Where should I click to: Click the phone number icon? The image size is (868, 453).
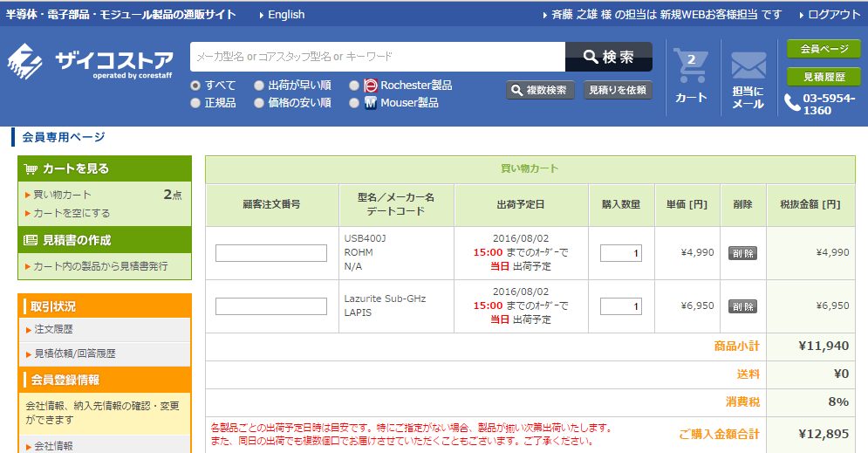792,103
